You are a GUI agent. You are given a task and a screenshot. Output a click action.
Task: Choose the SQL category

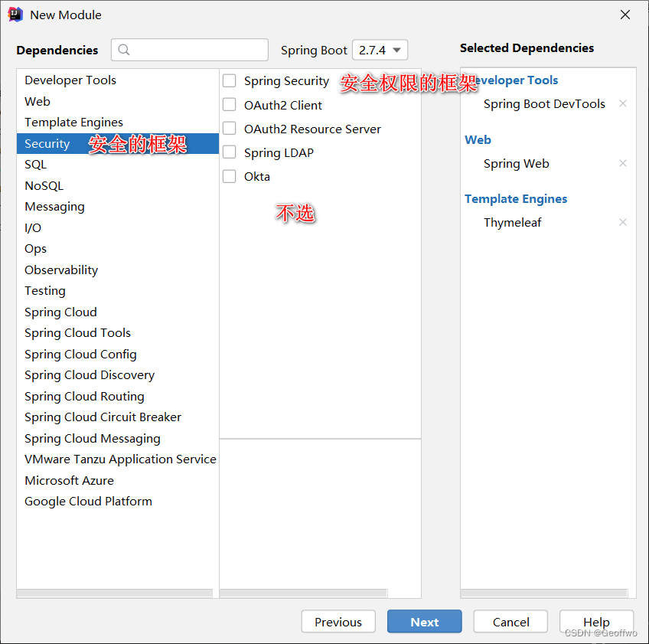coord(118,165)
